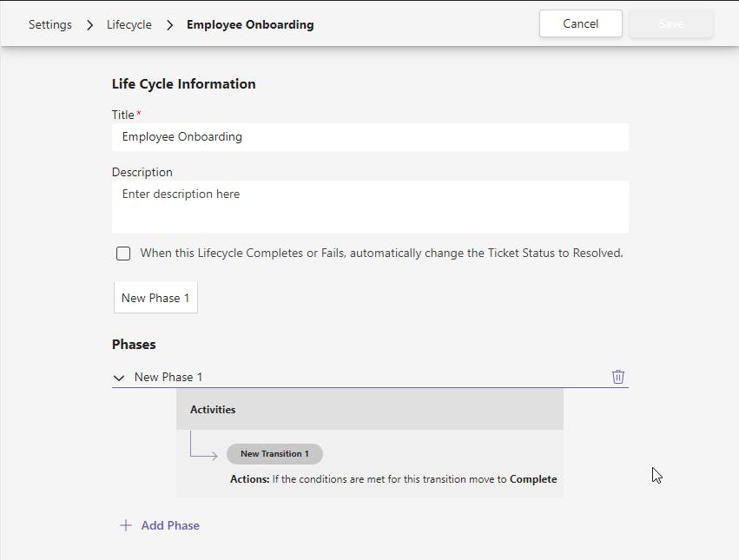Click the Add Phase link text
The width and height of the screenshot is (739, 560).
click(170, 525)
